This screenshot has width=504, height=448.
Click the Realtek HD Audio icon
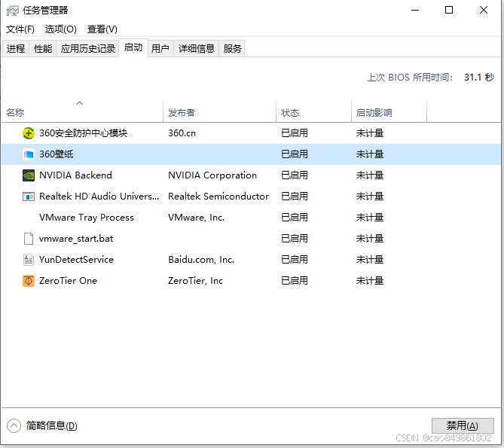pos(29,197)
